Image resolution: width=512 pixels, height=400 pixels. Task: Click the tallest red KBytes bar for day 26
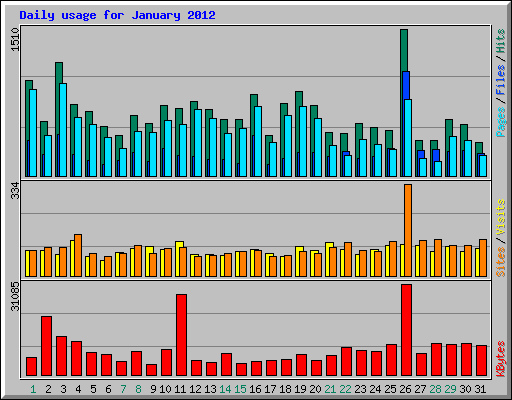pos(406,330)
